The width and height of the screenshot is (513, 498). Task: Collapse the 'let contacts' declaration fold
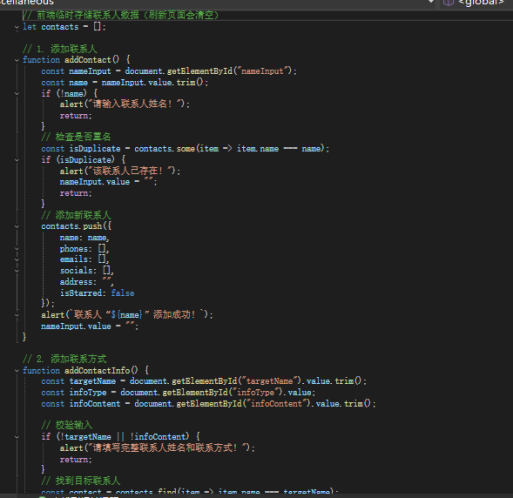click(17, 28)
